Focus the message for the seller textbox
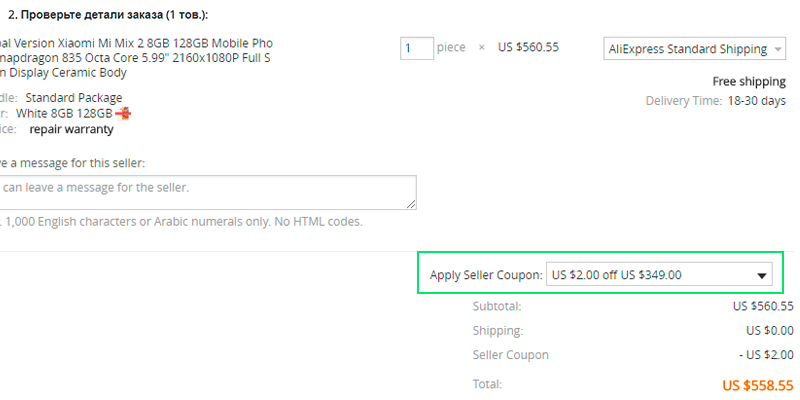800x400 pixels. click(x=206, y=192)
